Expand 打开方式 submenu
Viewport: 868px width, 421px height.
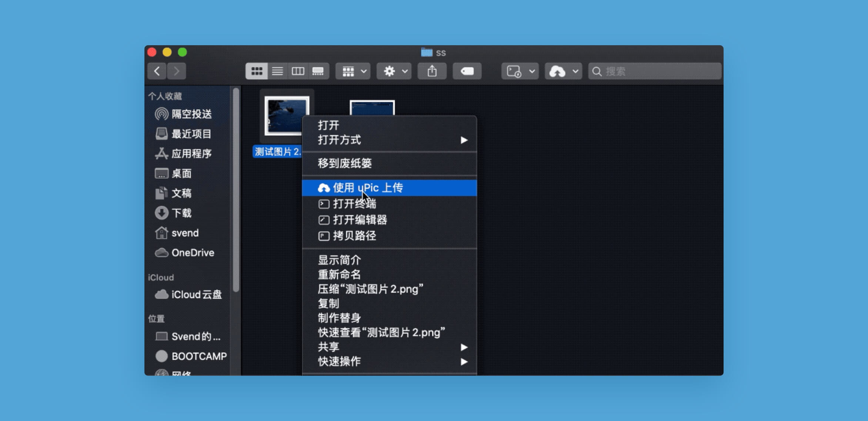pos(390,140)
